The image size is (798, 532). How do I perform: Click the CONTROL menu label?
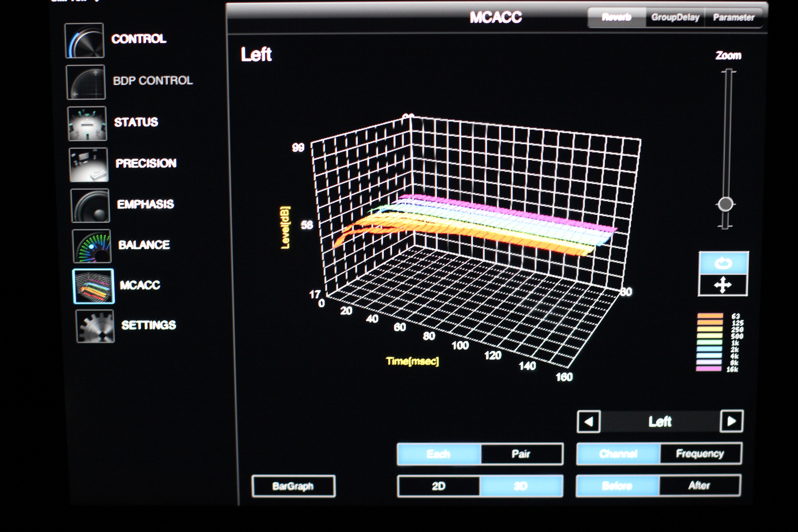[x=139, y=39]
